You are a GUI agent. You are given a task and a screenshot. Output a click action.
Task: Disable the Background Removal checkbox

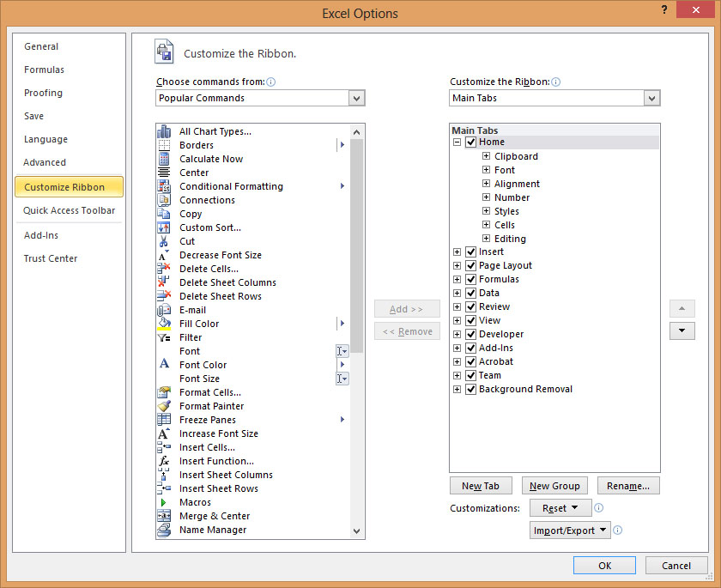click(470, 389)
